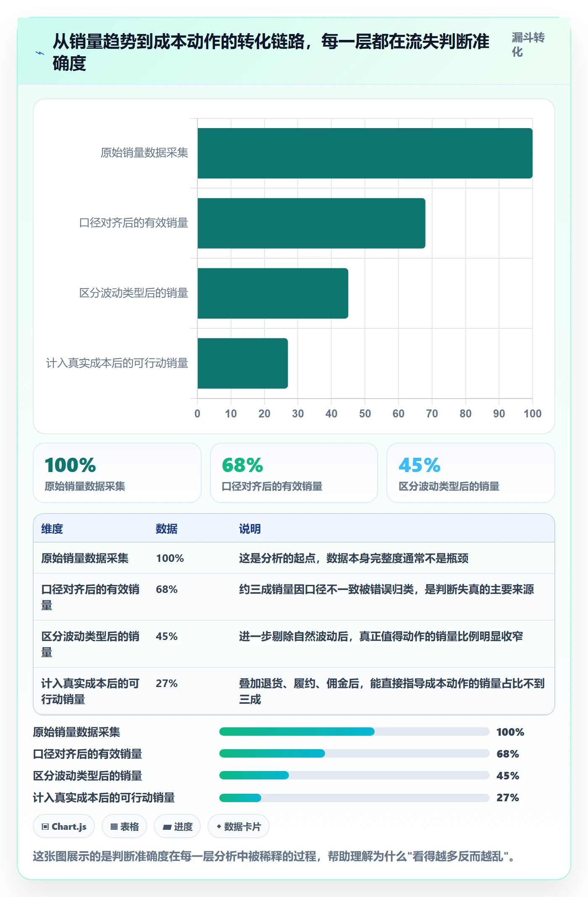Click the 原始销量数据采集 chart bar
The width and height of the screenshot is (588, 897).
[365, 153]
